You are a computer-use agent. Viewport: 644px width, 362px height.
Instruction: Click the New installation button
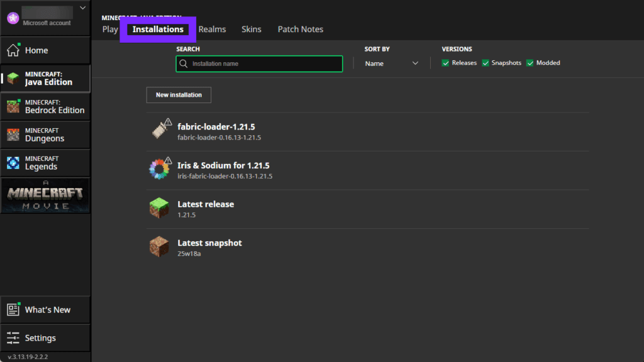[179, 95]
